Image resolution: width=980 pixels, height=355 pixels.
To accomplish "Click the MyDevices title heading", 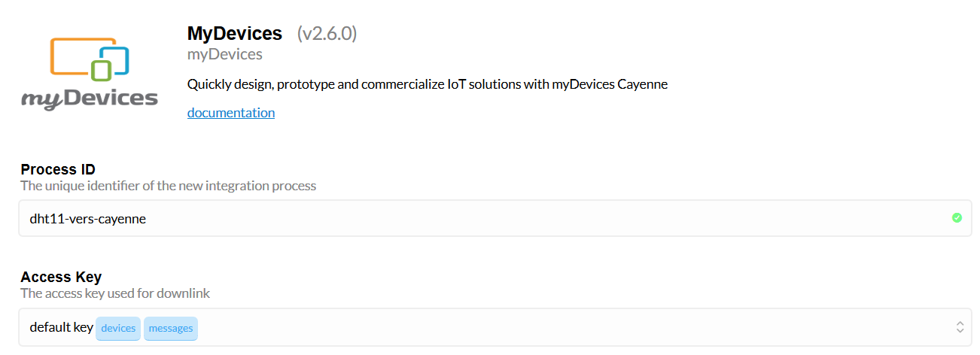I will pos(235,33).
